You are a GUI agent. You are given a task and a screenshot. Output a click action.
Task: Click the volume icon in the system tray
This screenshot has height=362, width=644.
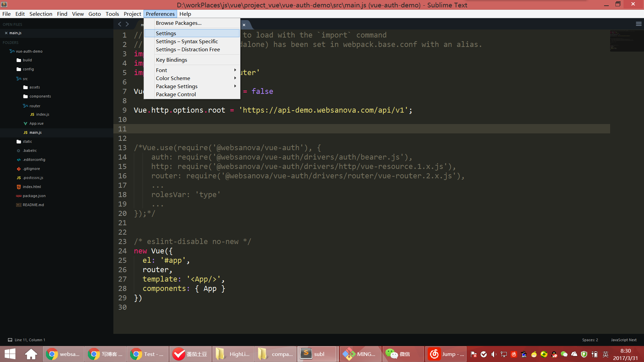click(x=494, y=354)
